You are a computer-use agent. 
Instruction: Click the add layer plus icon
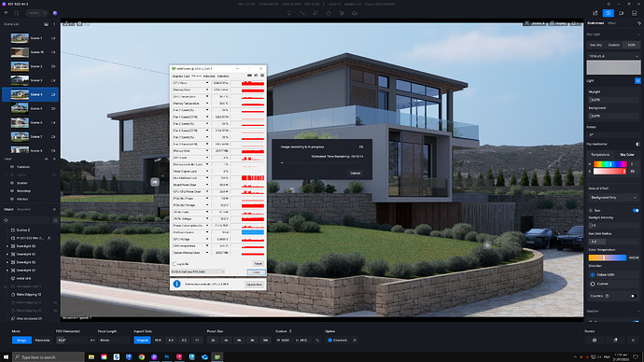coord(46,159)
